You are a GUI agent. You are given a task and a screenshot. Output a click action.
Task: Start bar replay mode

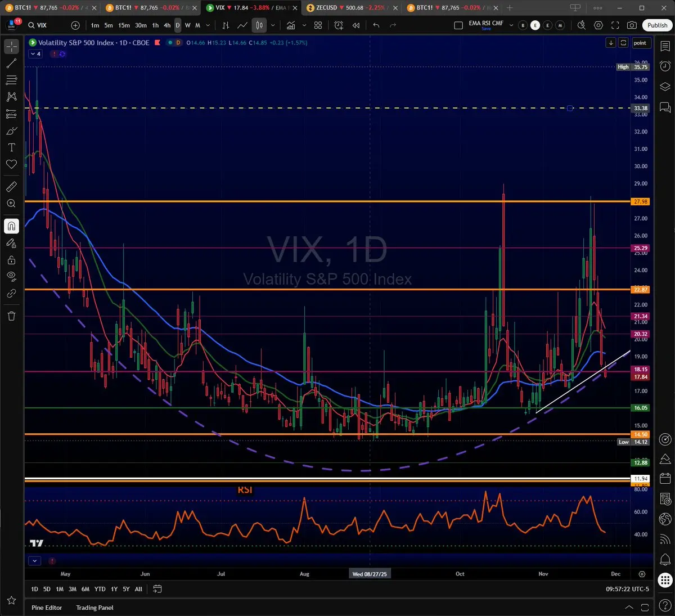356,25
